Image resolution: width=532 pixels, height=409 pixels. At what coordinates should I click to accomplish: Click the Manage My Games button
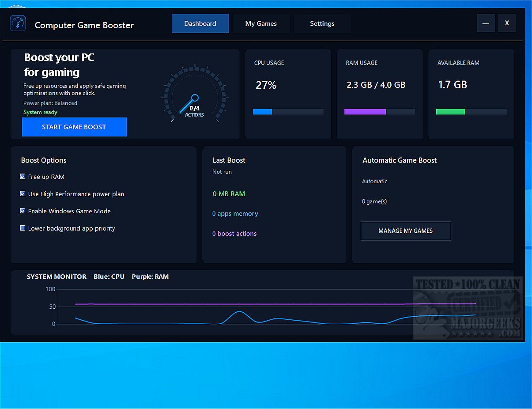pyautogui.click(x=406, y=231)
